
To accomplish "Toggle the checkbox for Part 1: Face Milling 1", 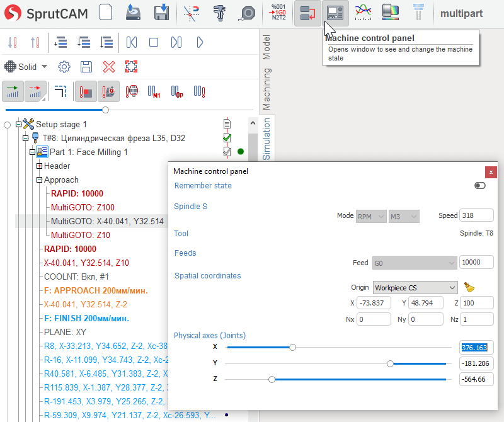I will 227,152.
